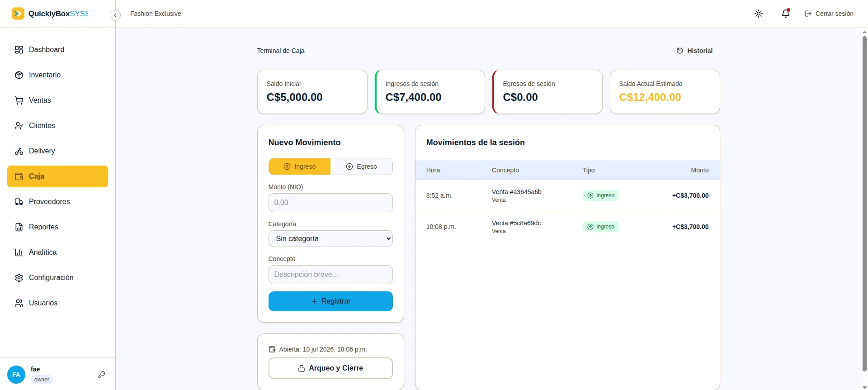Navigate to Clientes
Screen dimensions: 868x390
point(57,126)
